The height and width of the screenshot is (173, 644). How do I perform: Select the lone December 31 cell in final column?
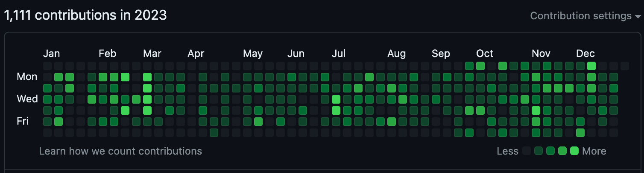click(625, 66)
